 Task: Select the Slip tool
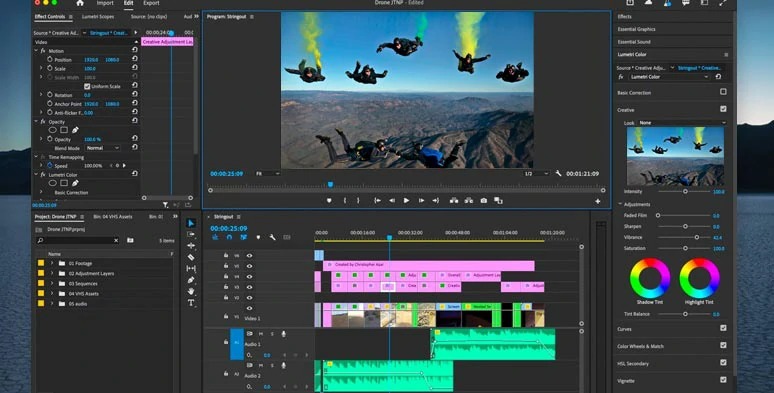[191, 269]
